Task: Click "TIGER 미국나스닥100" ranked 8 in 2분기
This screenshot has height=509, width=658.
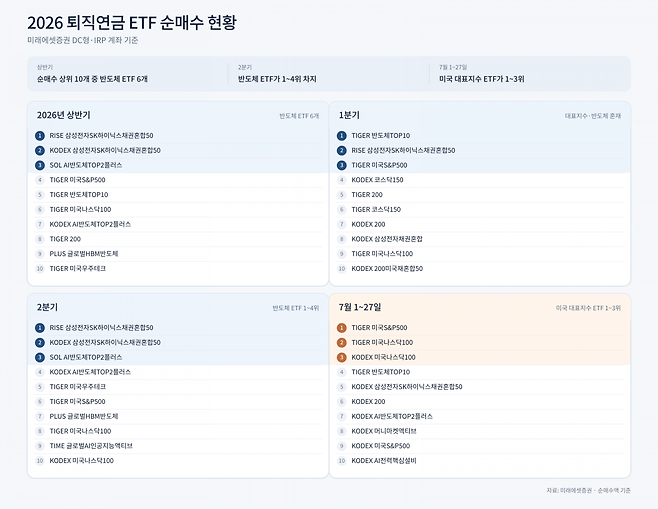Action: point(80,431)
